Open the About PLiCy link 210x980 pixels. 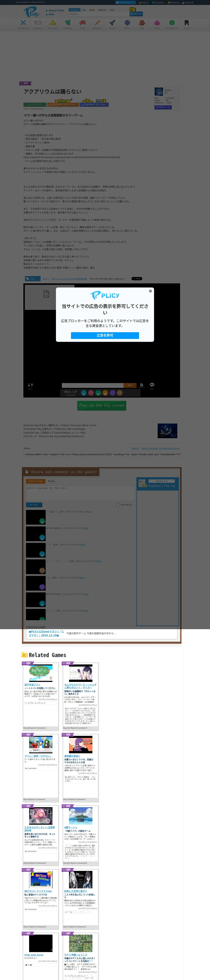click(x=55, y=11)
